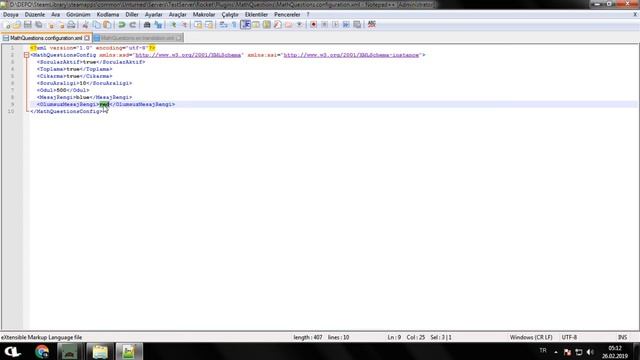This screenshot has width=640, height=360.
Task: Switch to the second MathQuestions translation tab
Action: [x=137, y=38]
